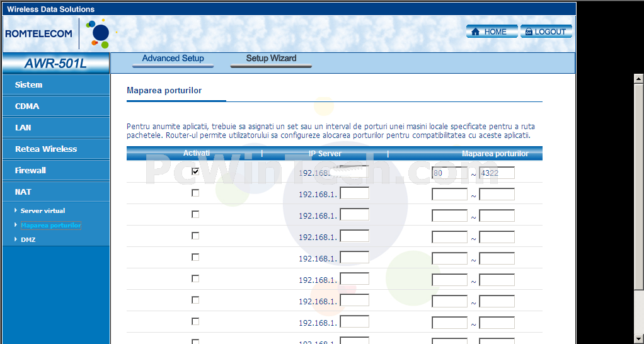Image resolution: width=644 pixels, height=344 pixels.
Task: Click the scrollbar up arrow
Action: tap(638, 78)
